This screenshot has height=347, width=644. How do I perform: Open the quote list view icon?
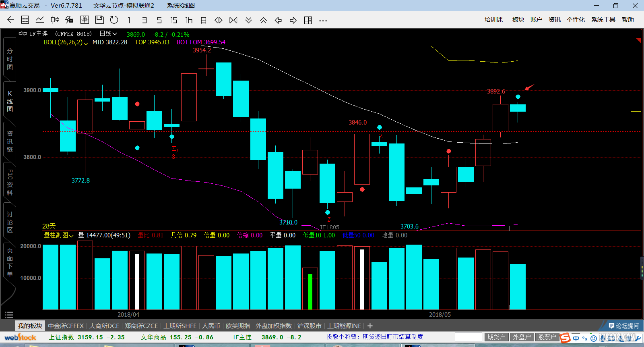coord(25,20)
